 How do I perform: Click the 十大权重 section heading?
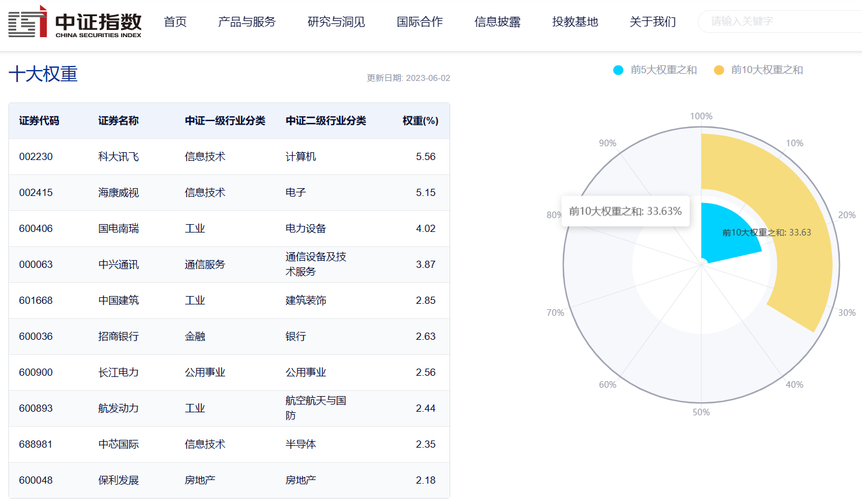tap(43, 74)
